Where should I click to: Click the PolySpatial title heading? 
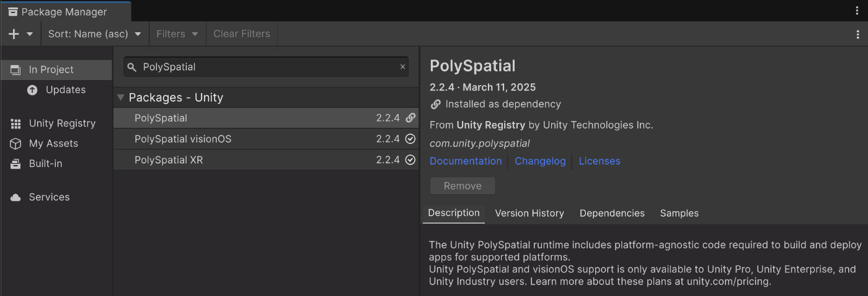[x=472, y=66]
